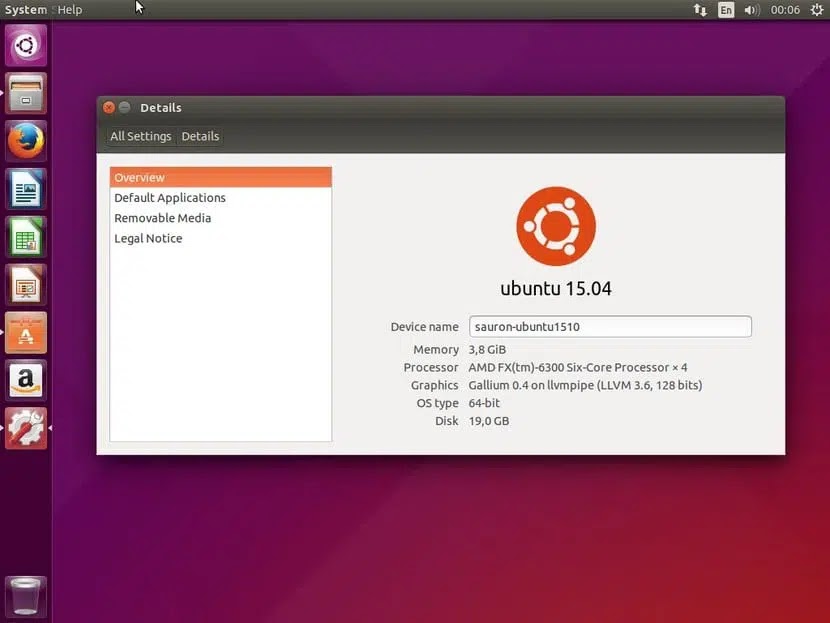
Task: Open the sound volume indicator
Action: (x=751, y=10)
